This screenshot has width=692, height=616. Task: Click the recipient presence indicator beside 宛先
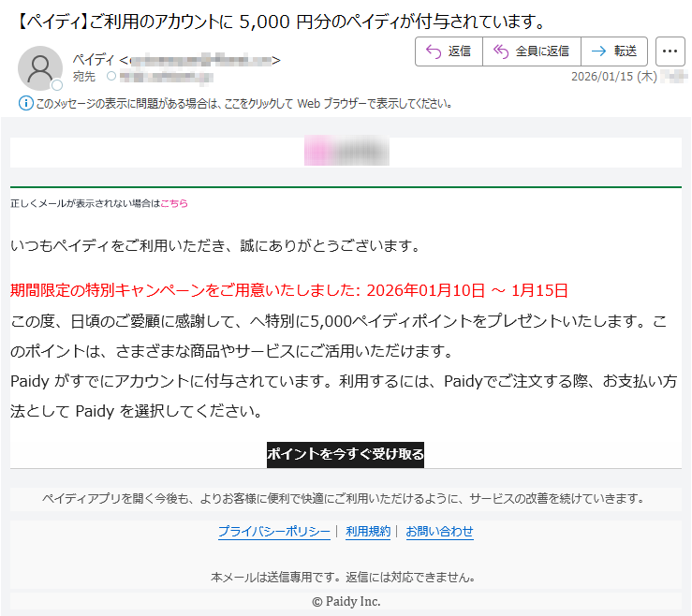pyautogui.click(x=111, y=77)
